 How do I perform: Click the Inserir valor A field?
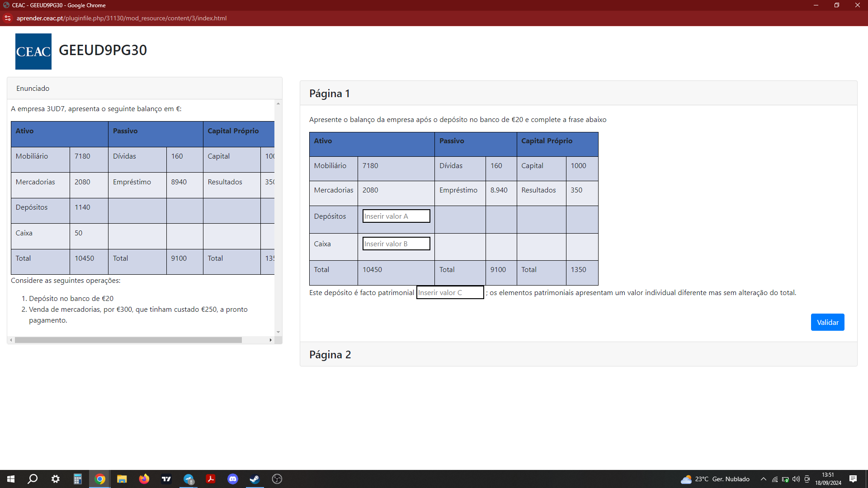396,216
